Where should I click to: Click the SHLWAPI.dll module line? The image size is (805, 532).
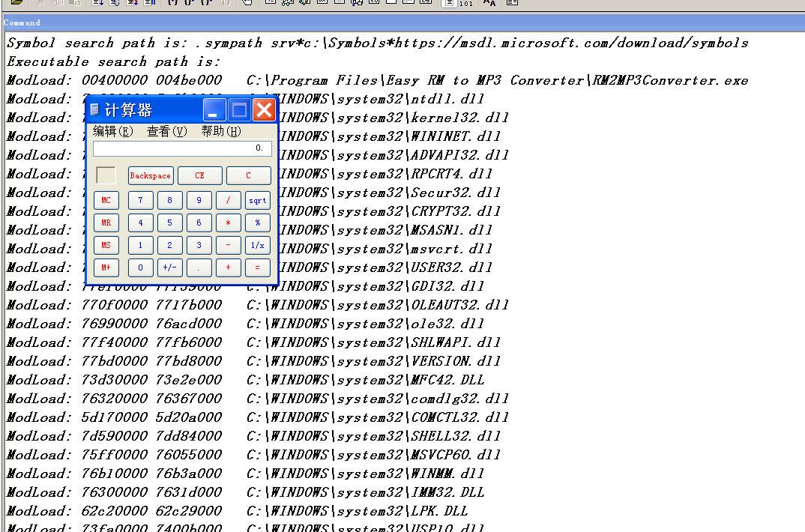[253, 342]
